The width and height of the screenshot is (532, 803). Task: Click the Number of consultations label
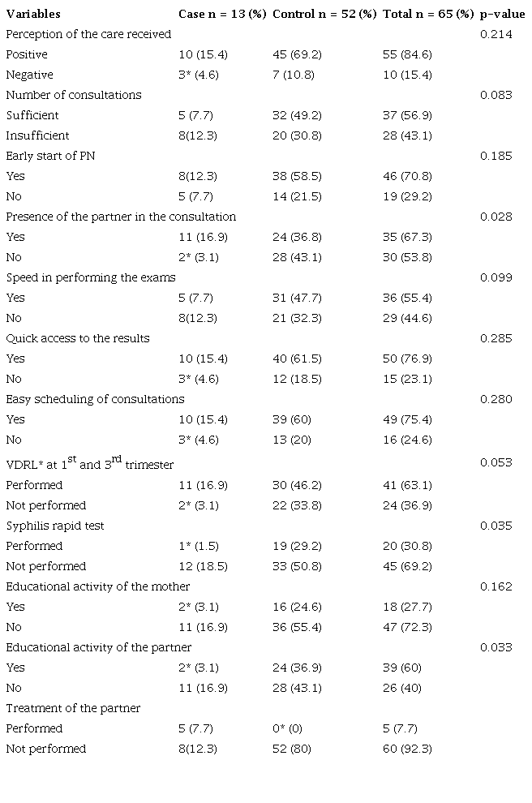coord(74,95)
